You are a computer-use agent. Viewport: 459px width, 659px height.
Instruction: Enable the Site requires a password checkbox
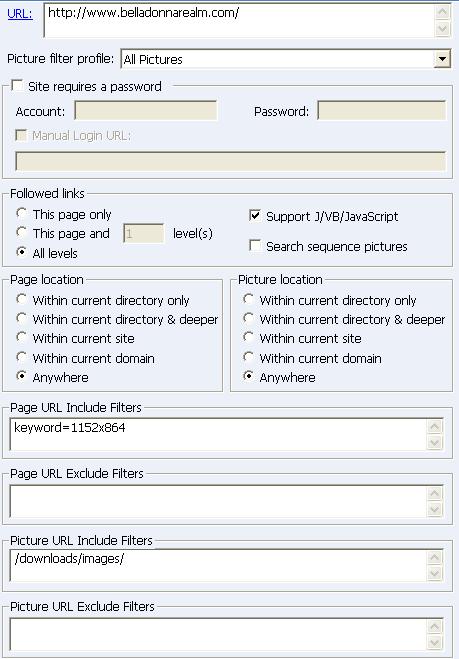pyautogui.click(x=18, y=86)
